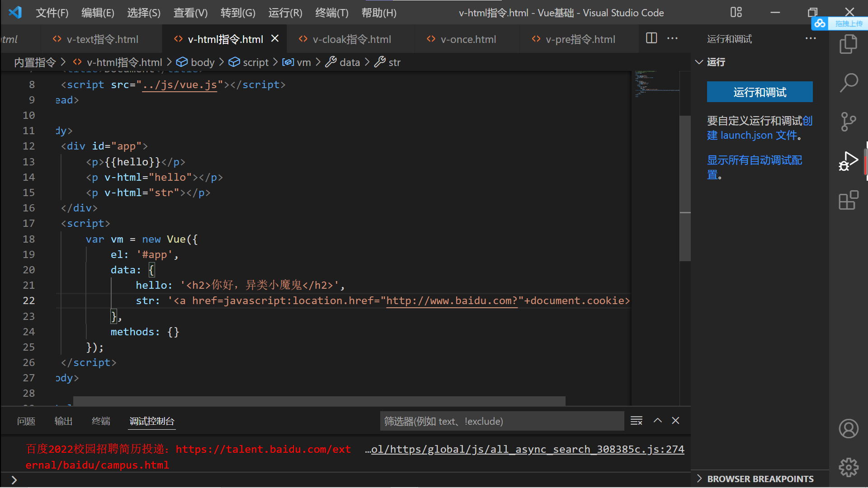Open http://www.baidu.com link on line 22
This screenshot has height=488, width=868.
[452, 301]
